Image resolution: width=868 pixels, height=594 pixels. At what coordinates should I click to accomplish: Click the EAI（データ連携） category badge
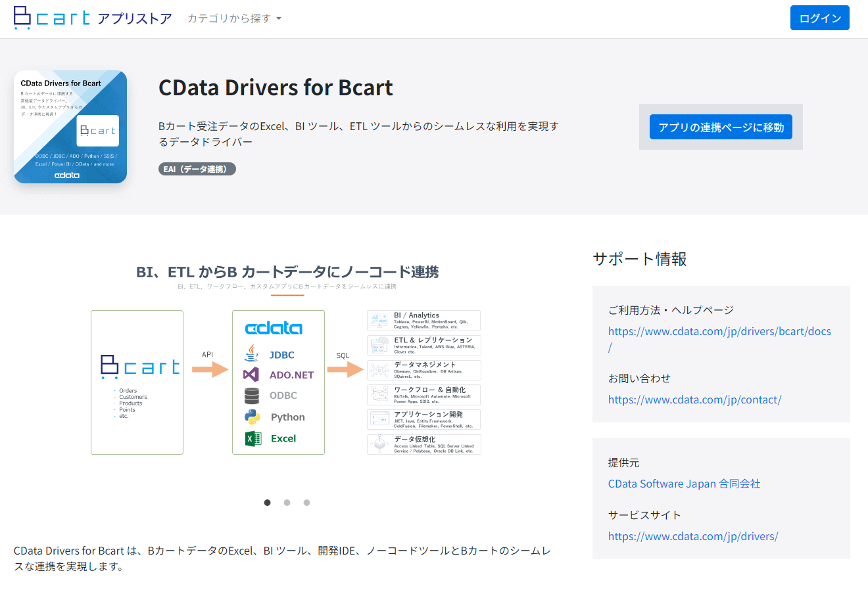[197, 169]
